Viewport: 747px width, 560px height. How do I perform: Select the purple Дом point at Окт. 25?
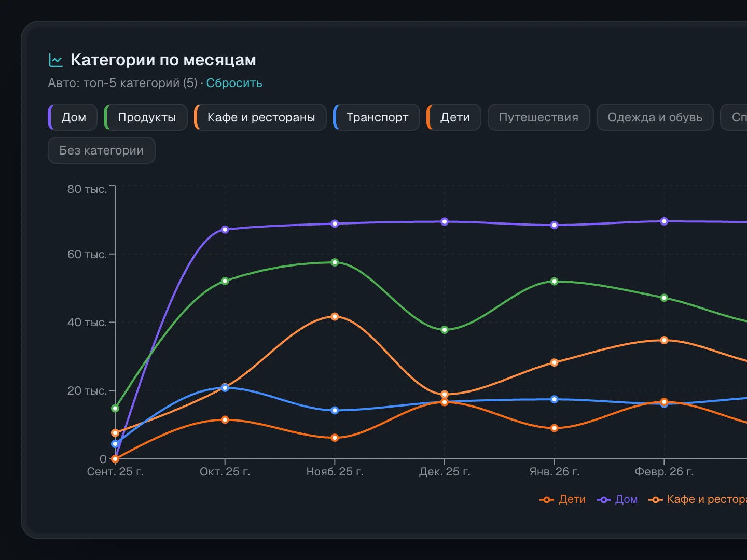click(x=225, y=230)
